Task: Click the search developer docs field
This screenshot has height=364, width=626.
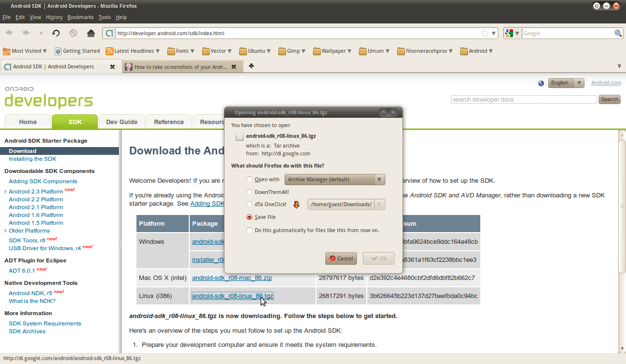Action: (x=524, y=99)
